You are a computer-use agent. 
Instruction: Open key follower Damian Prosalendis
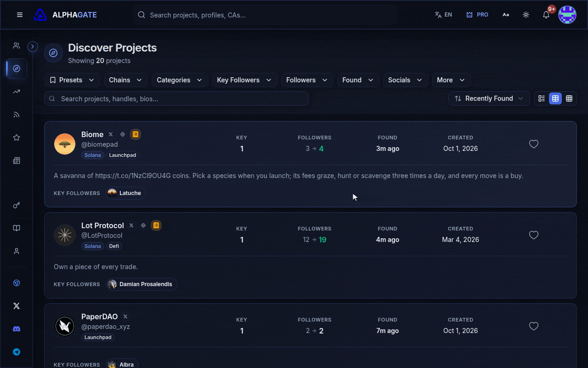pos(141,284)
